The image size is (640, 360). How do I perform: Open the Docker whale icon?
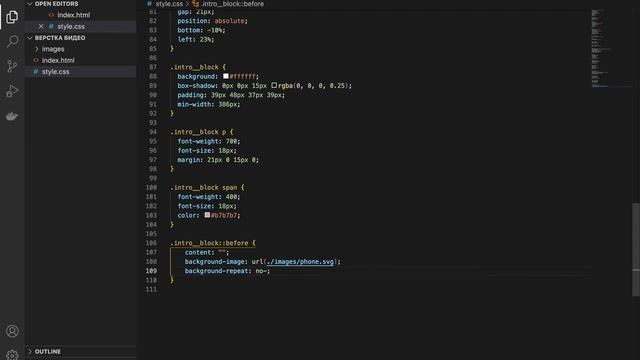coord(12,116)
